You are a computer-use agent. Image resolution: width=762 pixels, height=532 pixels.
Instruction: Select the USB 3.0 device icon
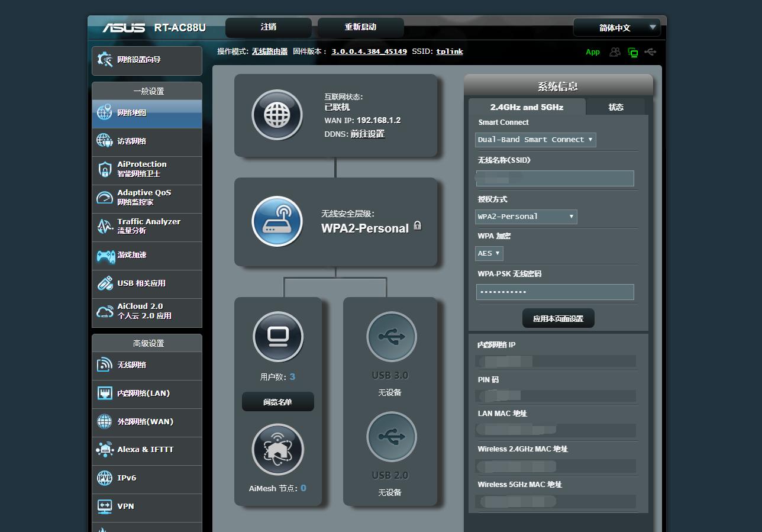tap(391, 337)
